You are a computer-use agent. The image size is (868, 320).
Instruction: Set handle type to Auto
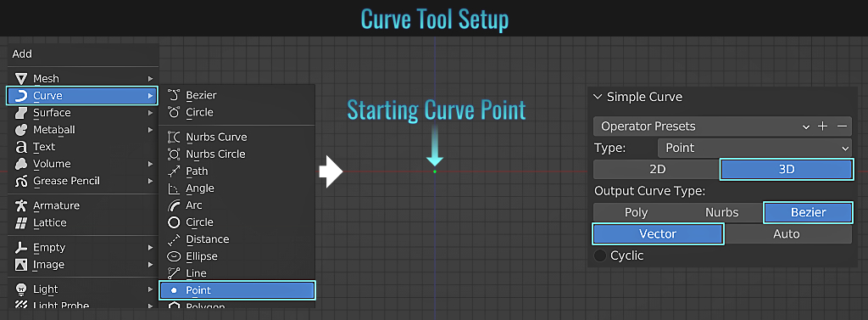pyautogui.click(x=787, y=234)
